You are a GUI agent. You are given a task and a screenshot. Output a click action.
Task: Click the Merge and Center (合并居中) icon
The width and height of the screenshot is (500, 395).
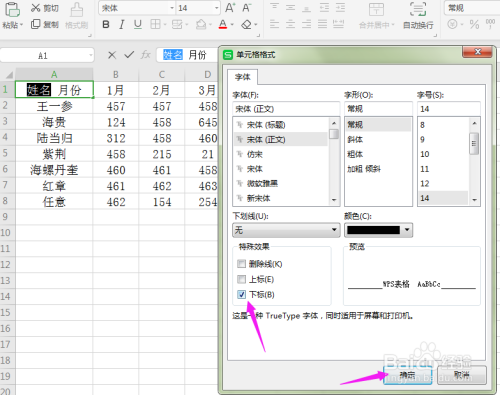pos(376,9)
